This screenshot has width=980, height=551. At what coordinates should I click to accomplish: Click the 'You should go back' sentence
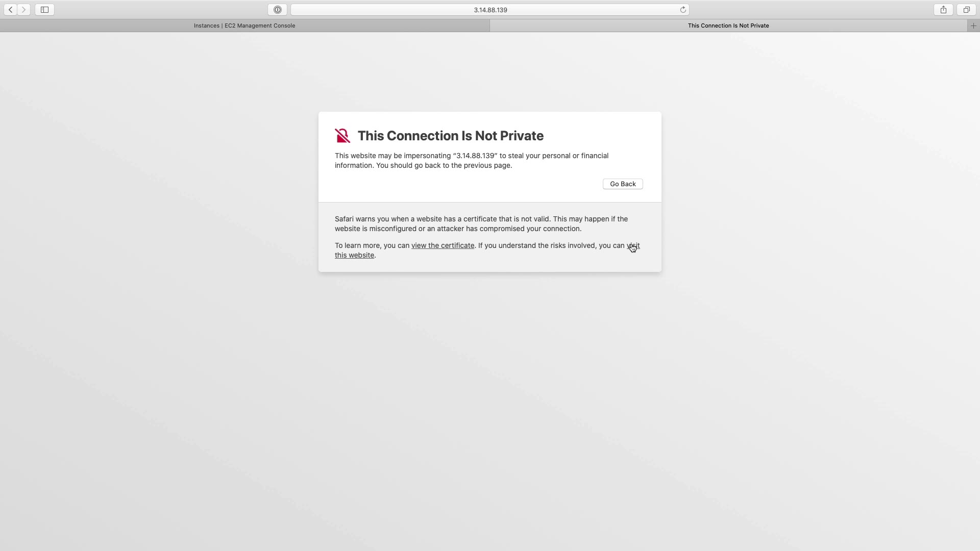click(x=444, y=165)
